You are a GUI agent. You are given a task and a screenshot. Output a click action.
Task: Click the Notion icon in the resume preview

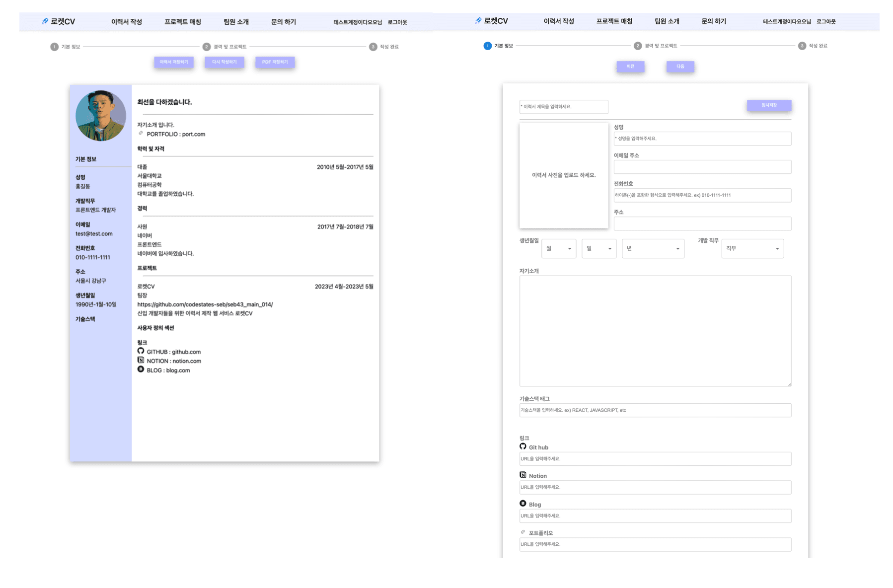coord(141,360)
